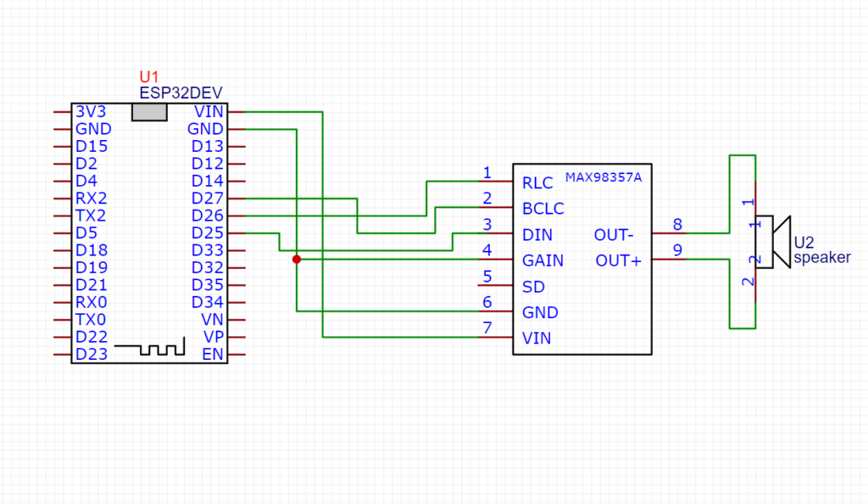Screen dimensions: 868x504
Task: Click the GND pin on MAX98357A
Action: pos(540,312)
